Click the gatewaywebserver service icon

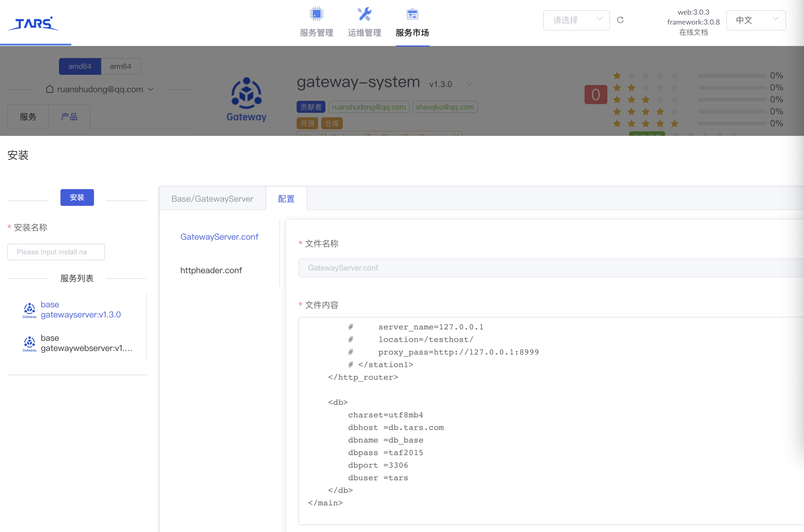pos(29,343)
